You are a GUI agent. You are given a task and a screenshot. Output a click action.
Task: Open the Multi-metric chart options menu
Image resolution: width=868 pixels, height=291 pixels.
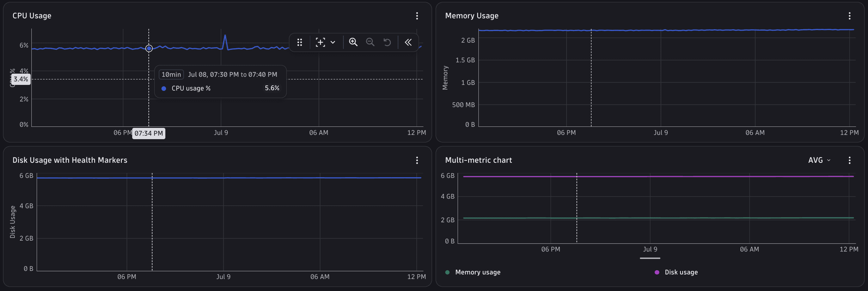pyautogui.click(x=849, y=160)
